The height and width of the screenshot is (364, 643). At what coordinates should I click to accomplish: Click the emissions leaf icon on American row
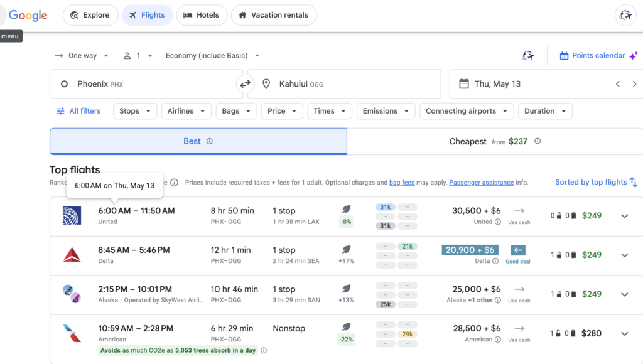pyautogui.click(x=346, y=327)
